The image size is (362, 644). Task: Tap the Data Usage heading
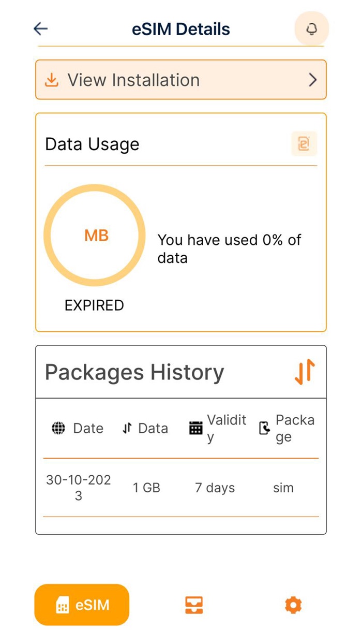(92, 144)
